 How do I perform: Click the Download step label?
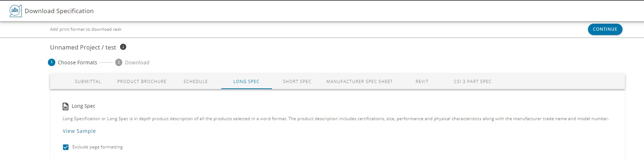pyautogui.click(x=137, y=63)
